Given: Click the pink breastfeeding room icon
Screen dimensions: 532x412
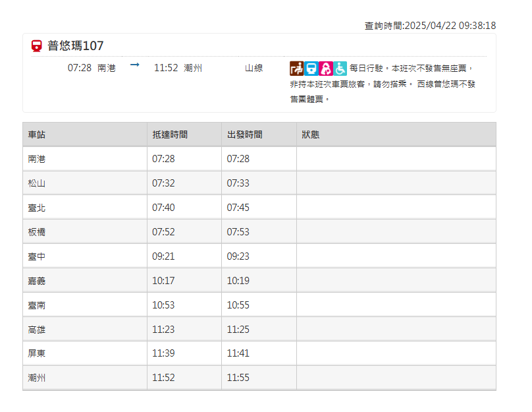Looking at the screenshot, I should [326, 69].
